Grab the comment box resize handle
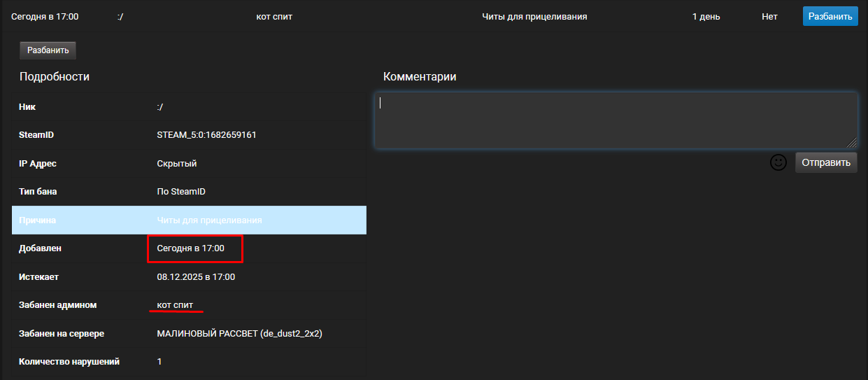 pyautogui.click(x=851, y=143)
